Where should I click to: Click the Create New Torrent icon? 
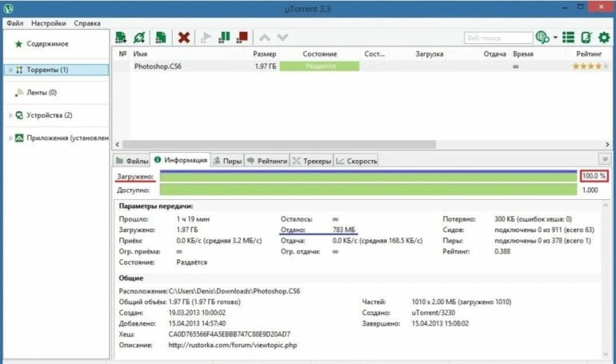(161, 38)
